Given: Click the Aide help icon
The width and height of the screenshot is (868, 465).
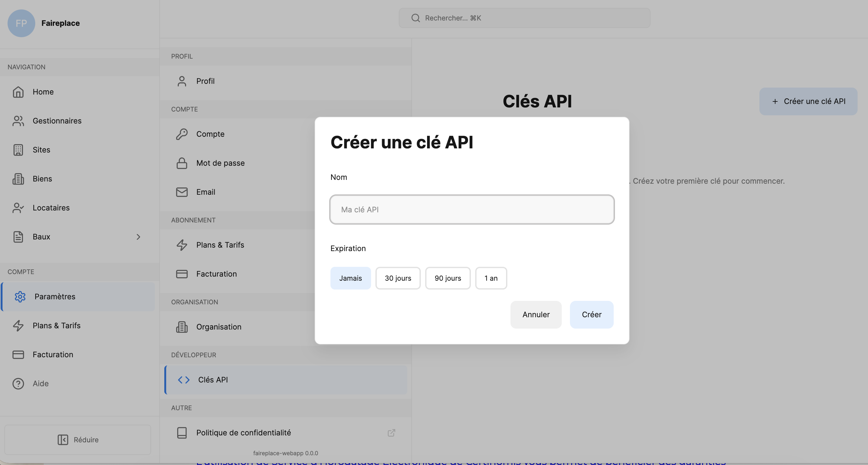Looking at the screenshot, I should click(18, 383).
